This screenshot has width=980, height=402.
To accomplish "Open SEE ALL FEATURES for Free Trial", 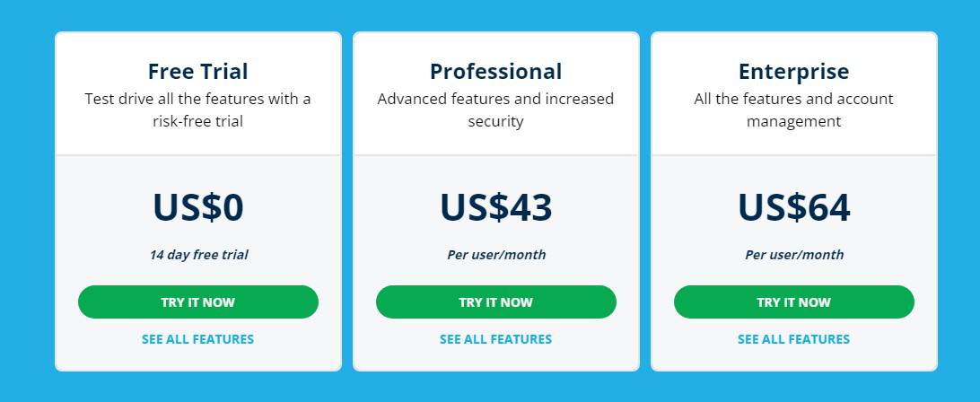I will [x=198, y=339].
